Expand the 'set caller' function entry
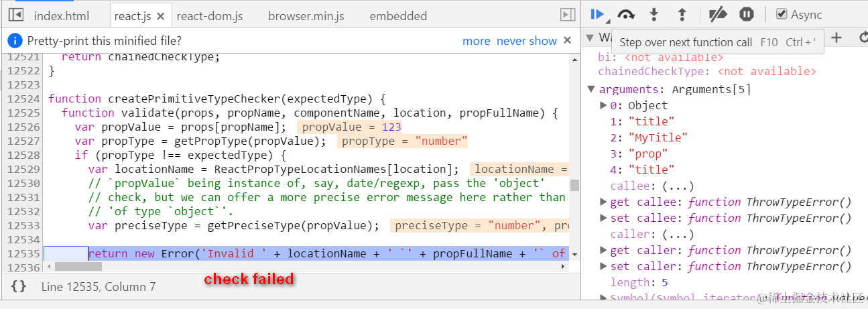 603,266
